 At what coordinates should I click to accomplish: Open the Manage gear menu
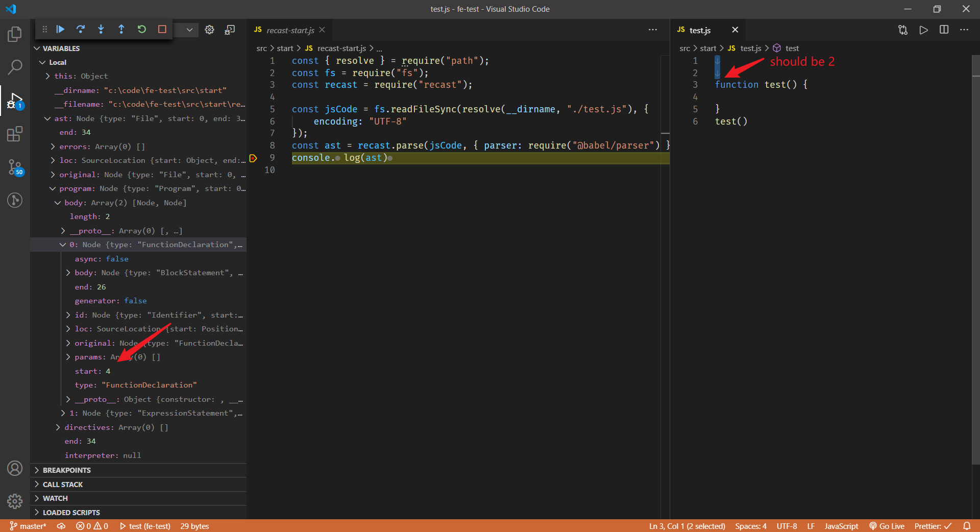coord(15,501)
